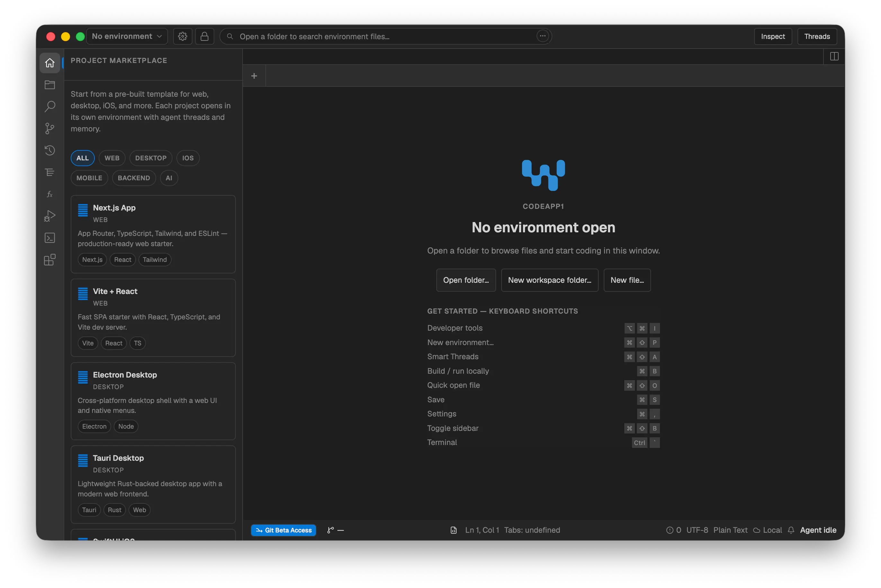Open the fx functions icon
The width and height of the screenshot is (881, 588).
click(x=49, y=194)
